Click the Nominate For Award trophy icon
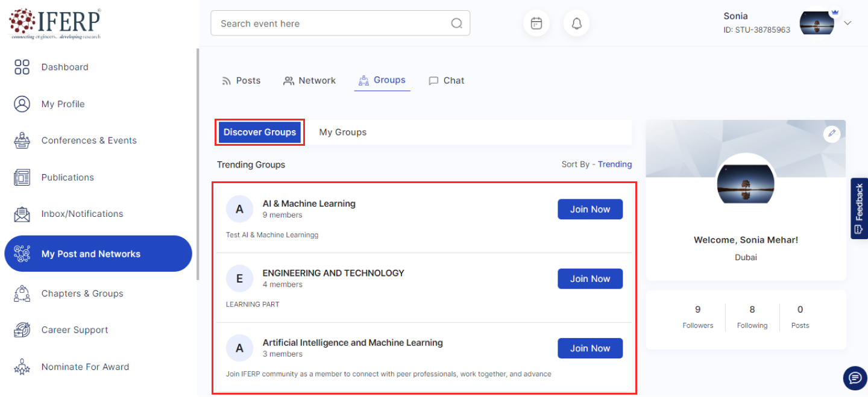The height and width of the screenshot is (397, 868). point(22,367)
